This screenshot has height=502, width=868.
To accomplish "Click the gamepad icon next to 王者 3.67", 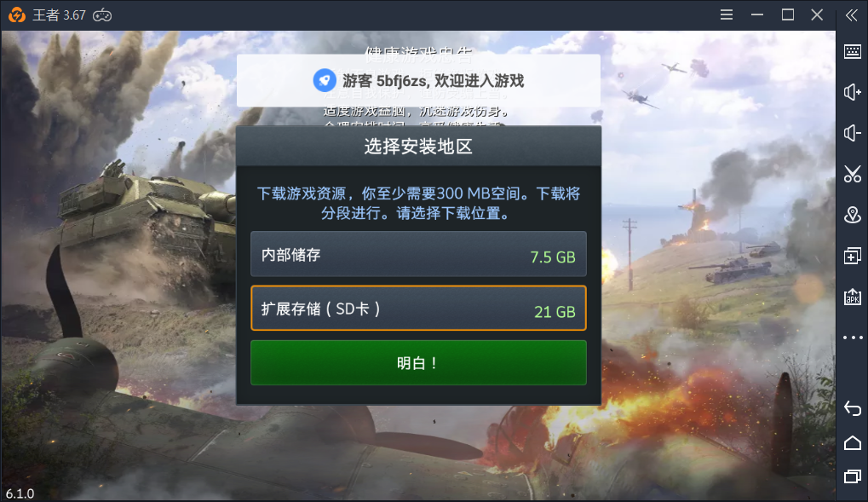I will pyautogui.click(x=102, y=15).
